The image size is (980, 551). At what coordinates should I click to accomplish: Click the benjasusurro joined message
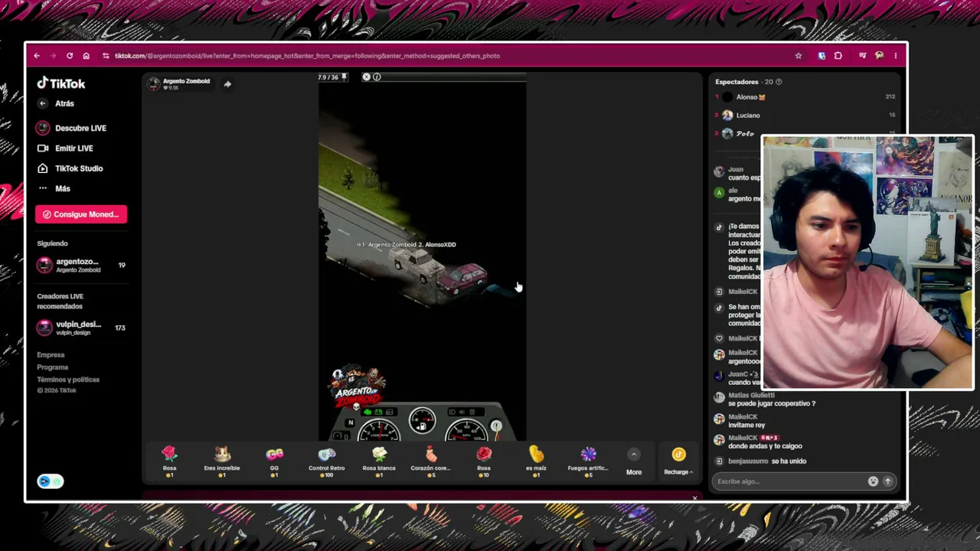(x=767, y=461)
